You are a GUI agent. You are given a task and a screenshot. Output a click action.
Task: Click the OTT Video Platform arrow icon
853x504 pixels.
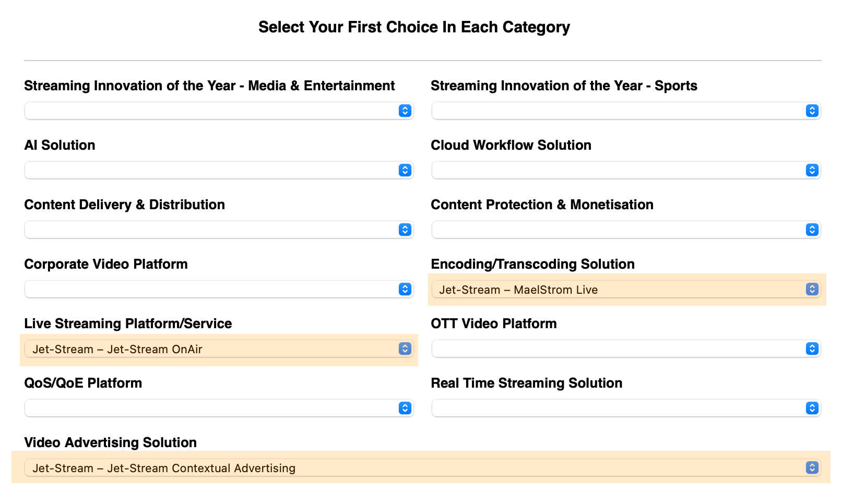coord(812,349)
